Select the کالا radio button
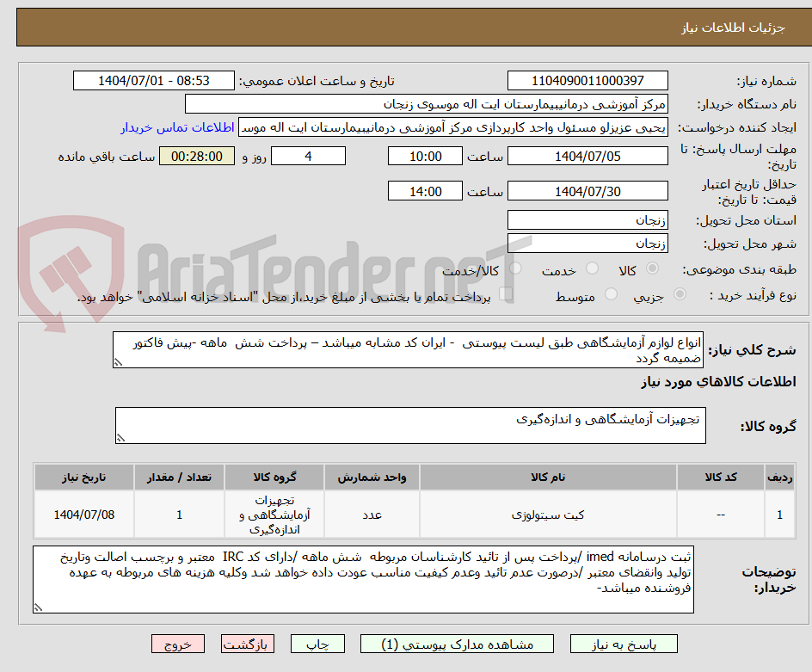This screenshot has height=672, width=812. coord(652,268)
